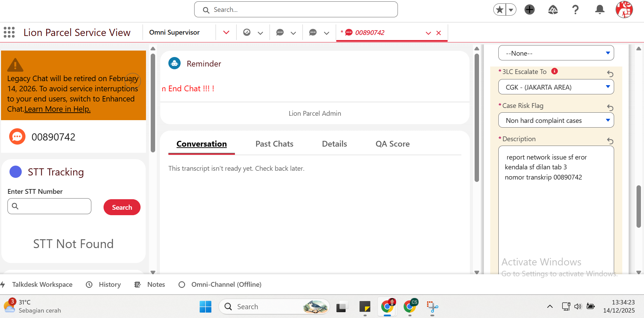644x318 pixels.
Task: Open the --None-- picklist
Action: (556, 53)
